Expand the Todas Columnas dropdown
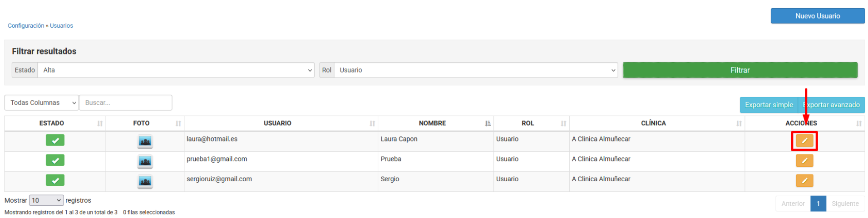The image size is (868, 218). (42, 103)
